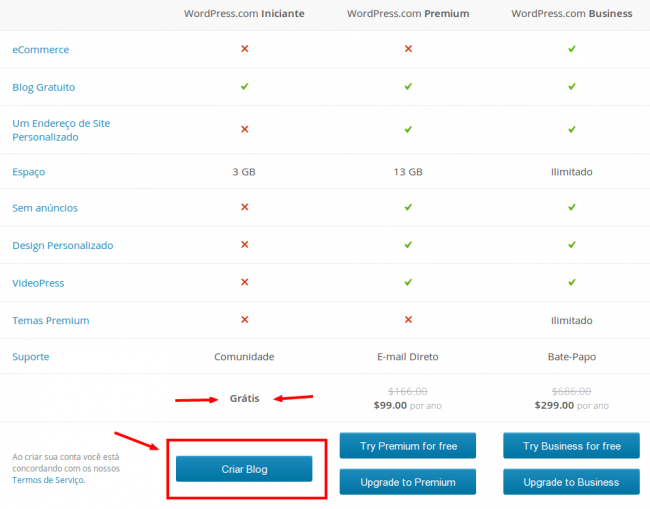
Task: Open Um Endereço de Site Personalizado link
Action: [x=61, y=130]
